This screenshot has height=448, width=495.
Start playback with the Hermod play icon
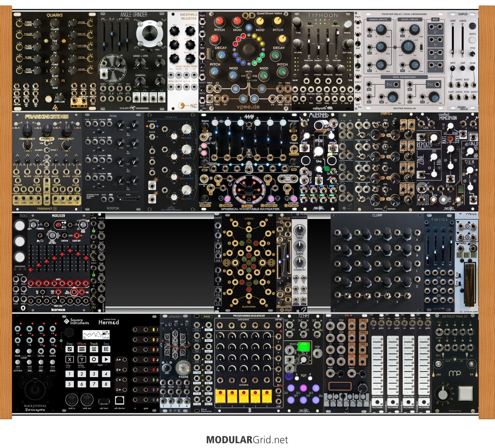(106, 360)
